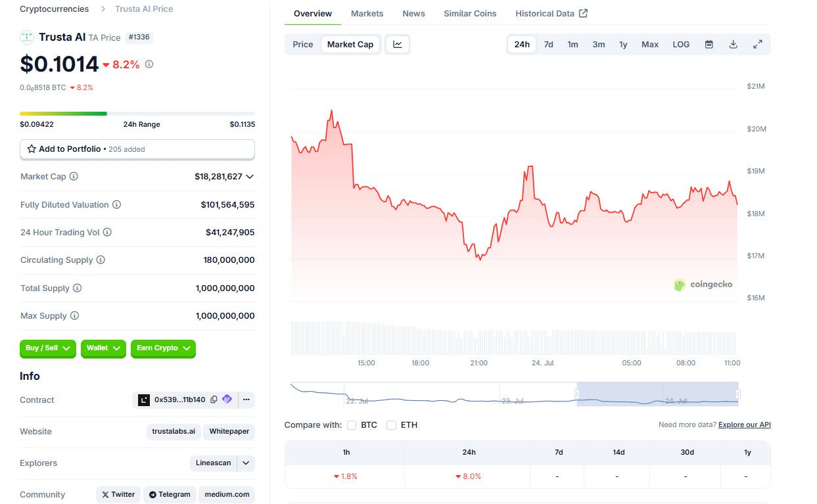
Task: Open the info icon beside Market Cap
Action: pyautogui.click(x=74, y=177)
